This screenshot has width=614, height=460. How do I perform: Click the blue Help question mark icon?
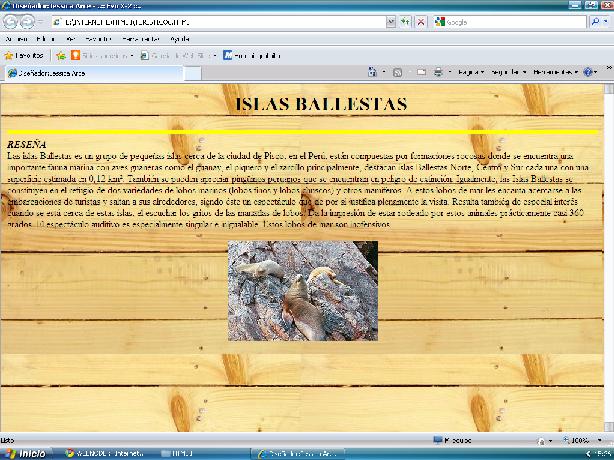pyautogui.click(x=588, y=72)
